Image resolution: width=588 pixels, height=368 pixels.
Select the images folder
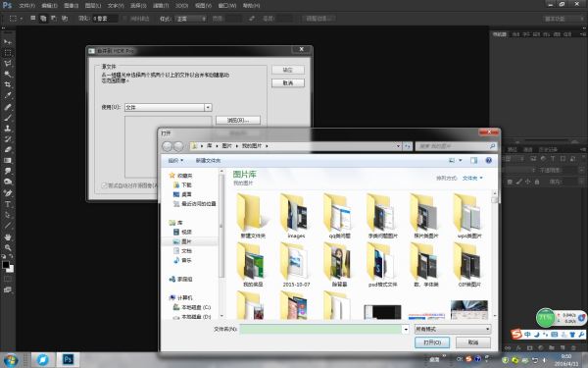pyautogui.click(x=296, y=217)
